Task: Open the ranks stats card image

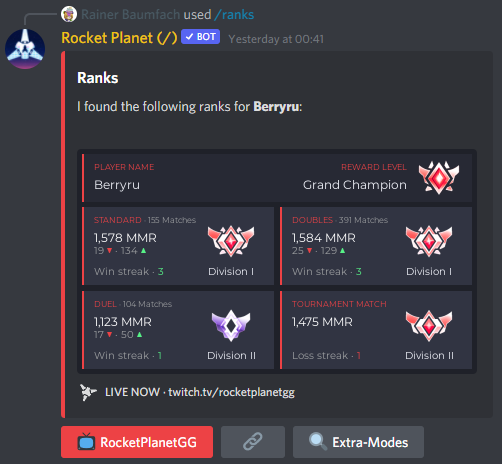Action: [277, 262]
